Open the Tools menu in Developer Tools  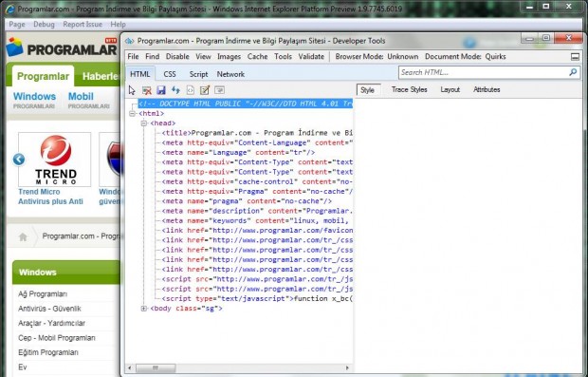coord(283,57)
